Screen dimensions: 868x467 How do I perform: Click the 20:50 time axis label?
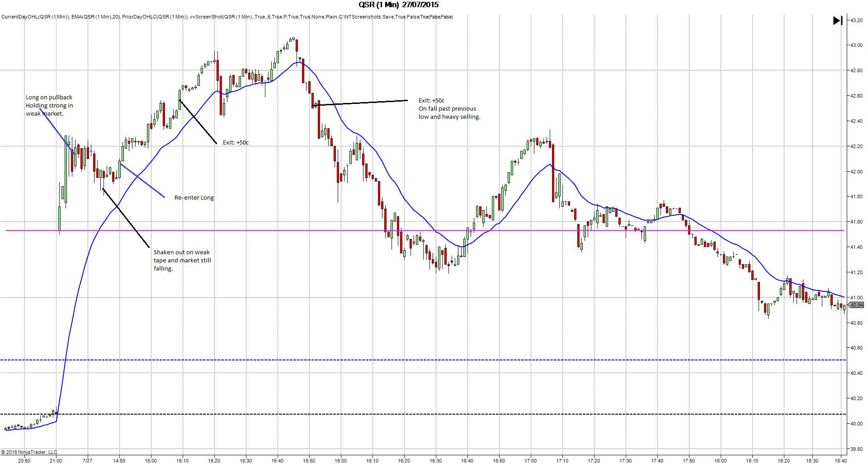click(x=24, y=461)
